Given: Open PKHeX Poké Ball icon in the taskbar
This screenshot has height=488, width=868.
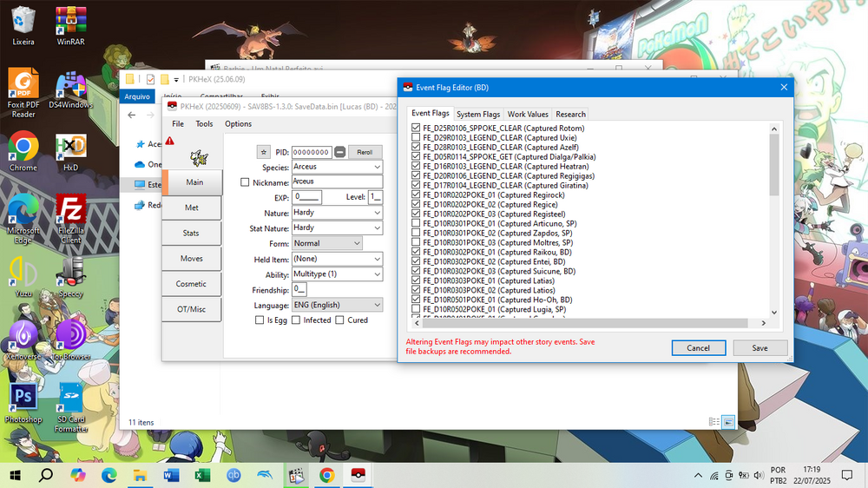Looking at the screenshot, I should click(x=357, y=475).
